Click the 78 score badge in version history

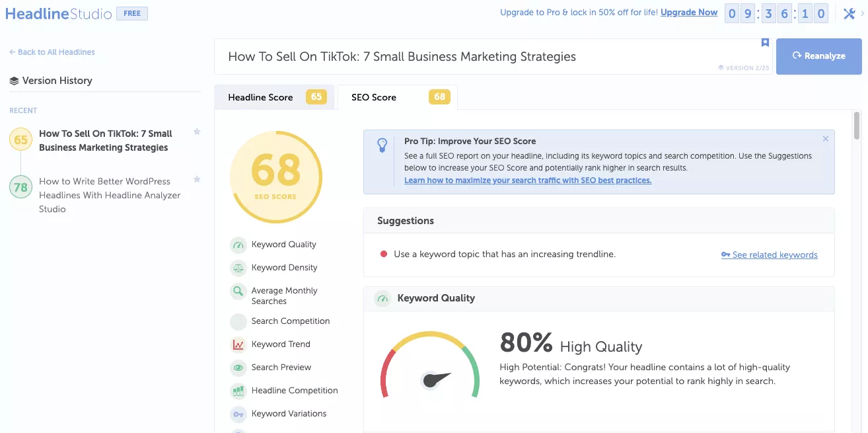tap(20, 187)
